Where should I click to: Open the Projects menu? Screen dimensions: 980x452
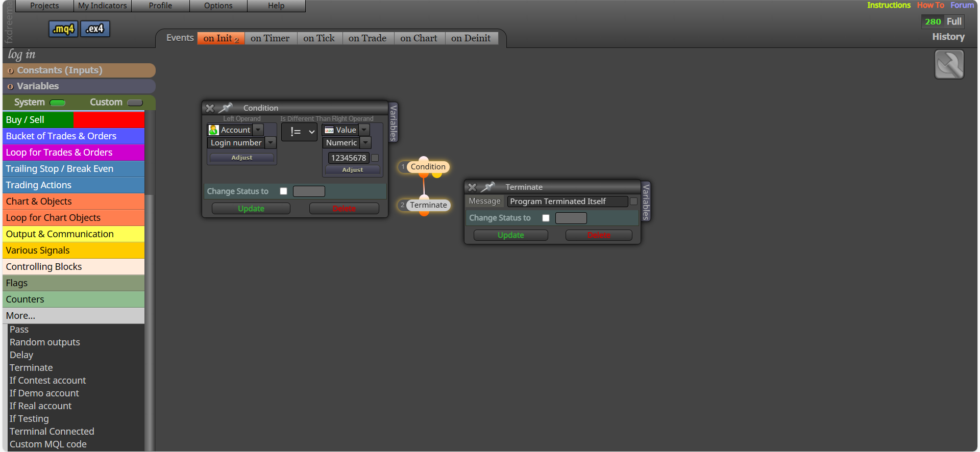(x=44, y=6)
